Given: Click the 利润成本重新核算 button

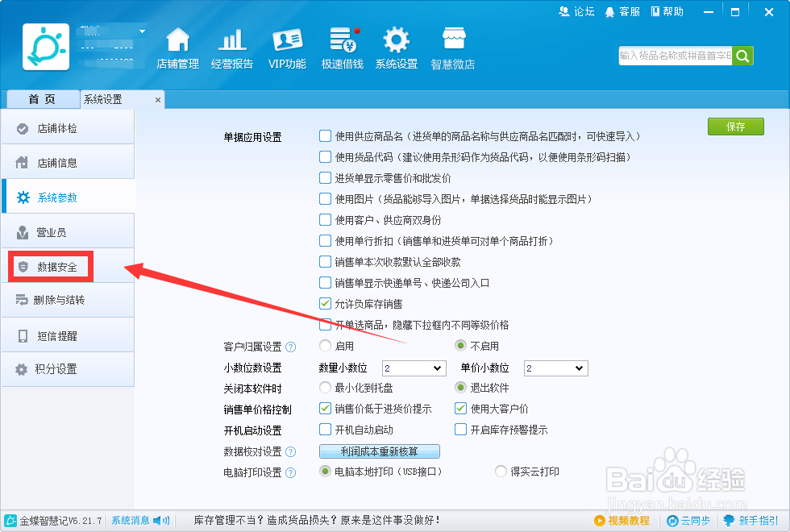Looking at the screenshot, I should 380,451.
